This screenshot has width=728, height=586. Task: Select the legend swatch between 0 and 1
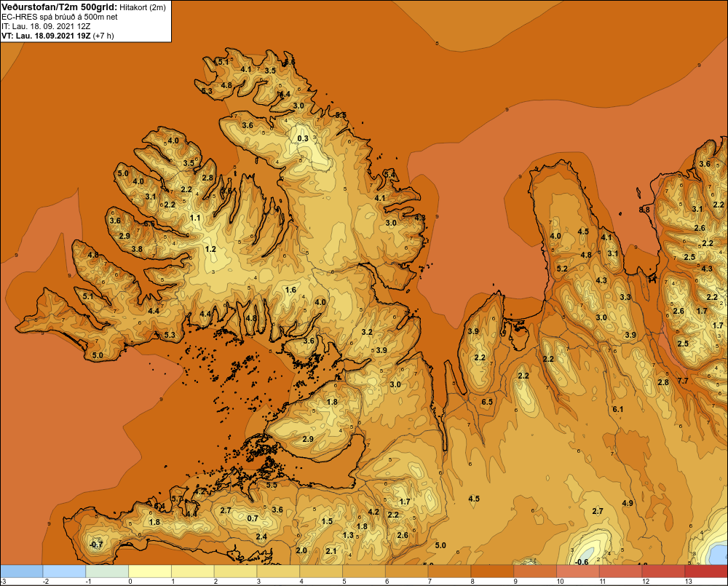(150, 571)
